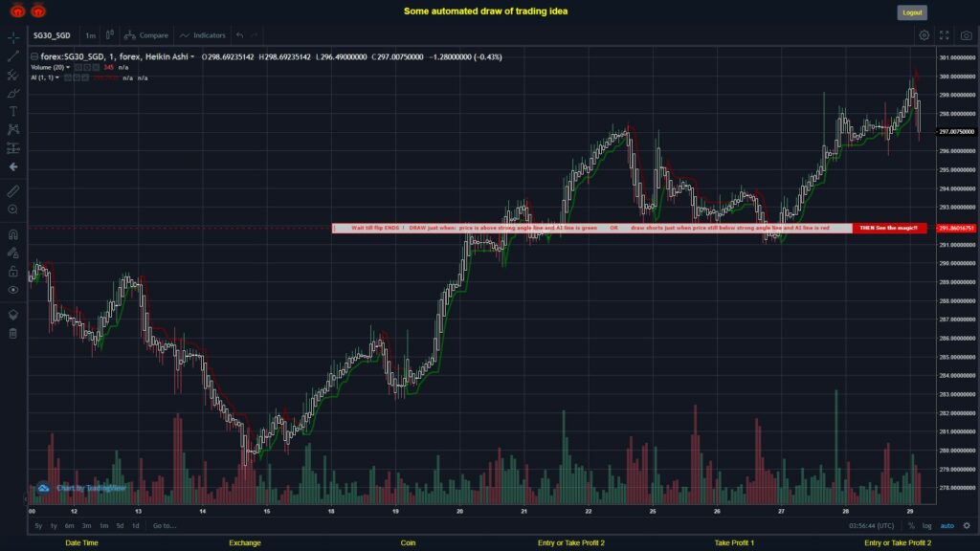The height and width of the screenshot is (551, 980).
Task: Open the prediction and measurement tools
Action: click(x=13, y=148)
